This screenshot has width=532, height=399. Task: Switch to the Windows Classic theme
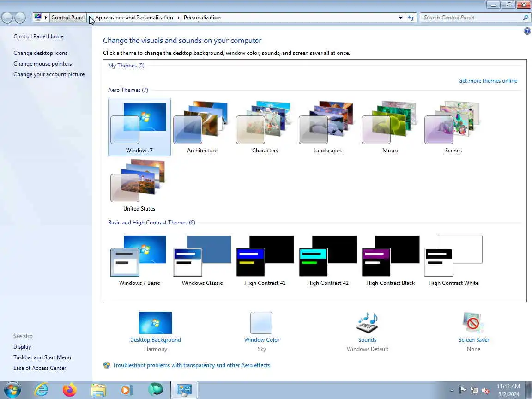202,260
